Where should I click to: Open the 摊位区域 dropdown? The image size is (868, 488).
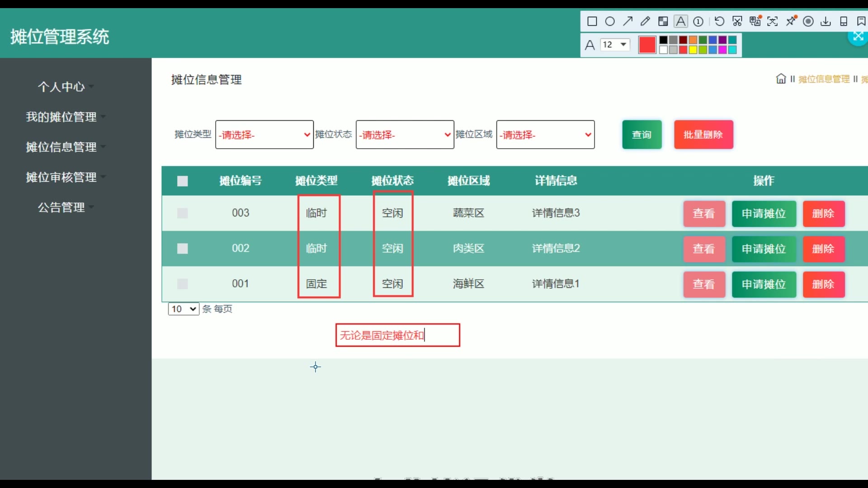click(x=545, y=135)
